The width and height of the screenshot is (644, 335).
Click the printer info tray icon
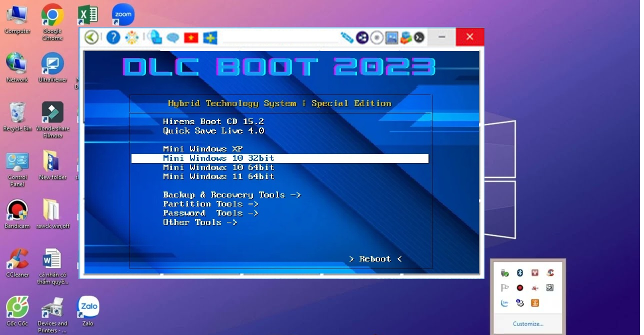point(520,303)
